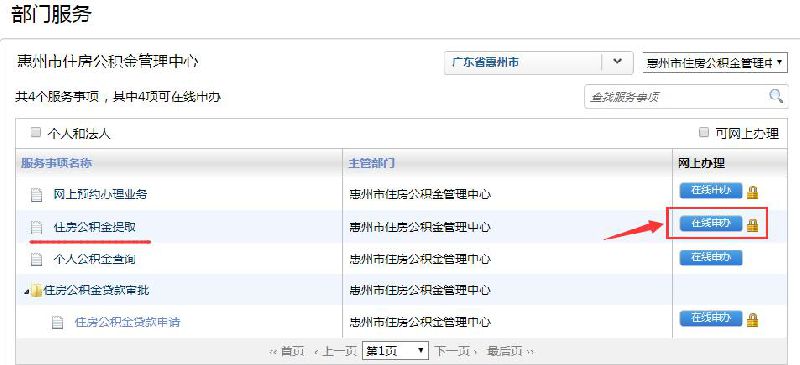Viewport: 800px width, 365px height.
Task: Click the 网上办理 column header
Action: [702, 163]
